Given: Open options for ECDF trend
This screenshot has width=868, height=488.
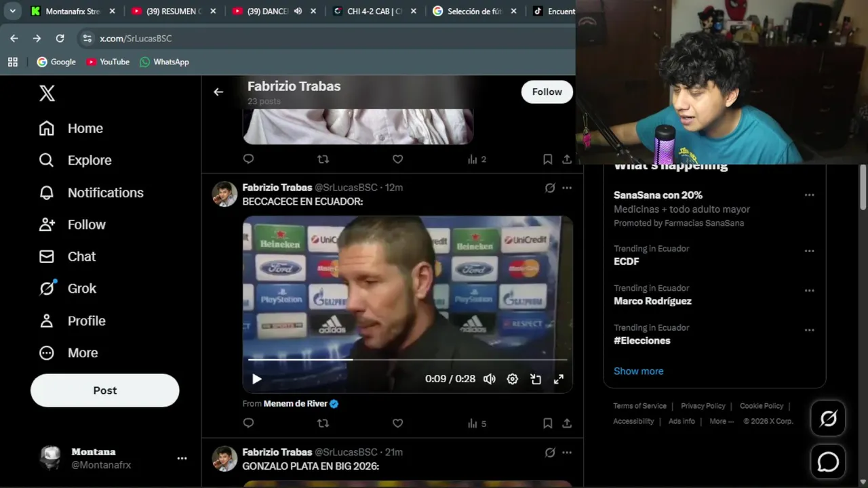Looking at the screenshot, I should point(809,251).
